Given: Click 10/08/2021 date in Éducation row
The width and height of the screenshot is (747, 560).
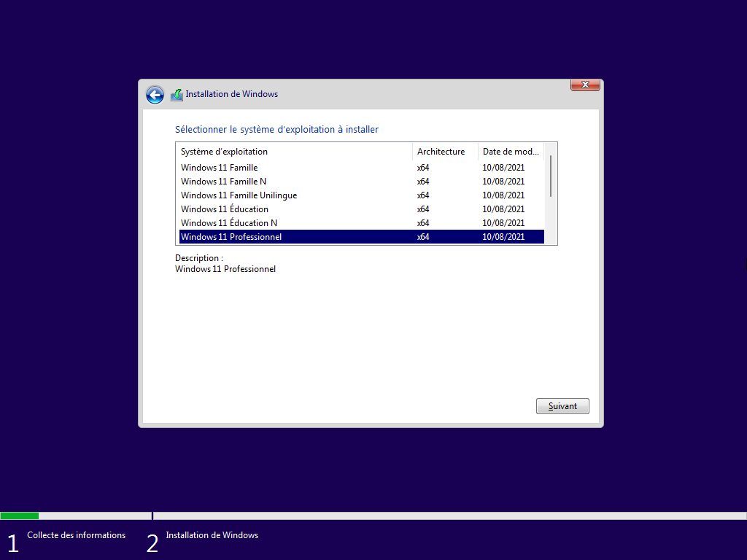Looking at the screenshot, I should (503, 209).
